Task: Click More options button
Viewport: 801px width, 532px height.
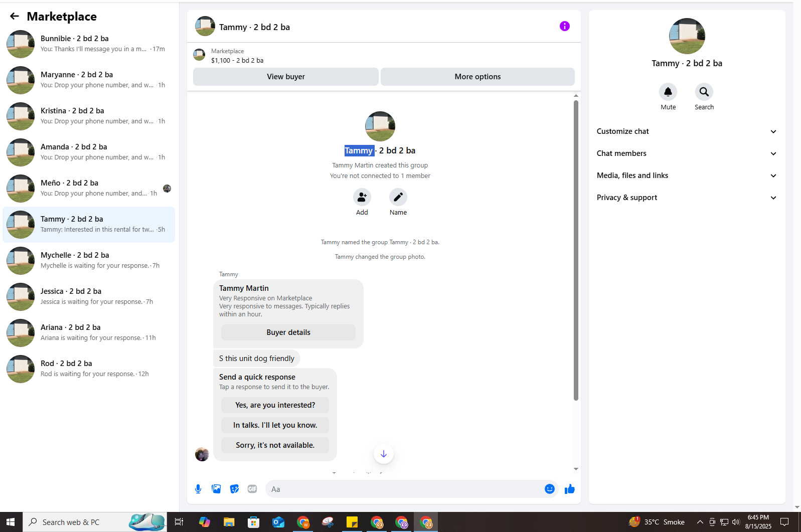Action: (x=477, y=77)
